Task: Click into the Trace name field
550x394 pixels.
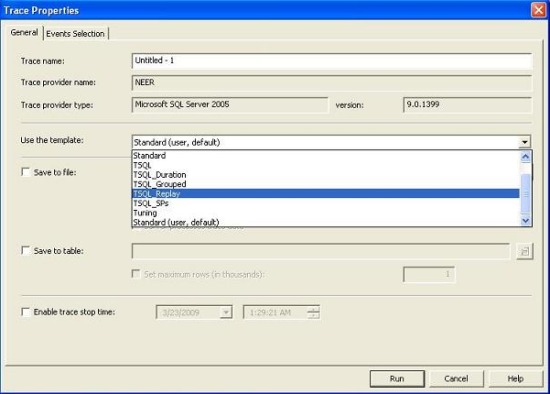Action: pyautogui.click(x=332, y=61)
